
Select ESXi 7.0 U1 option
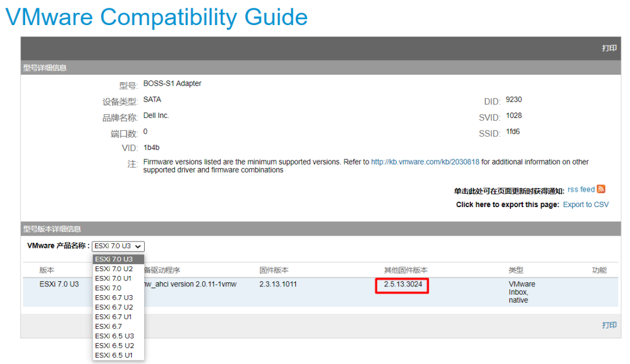(x=118, y=278)
